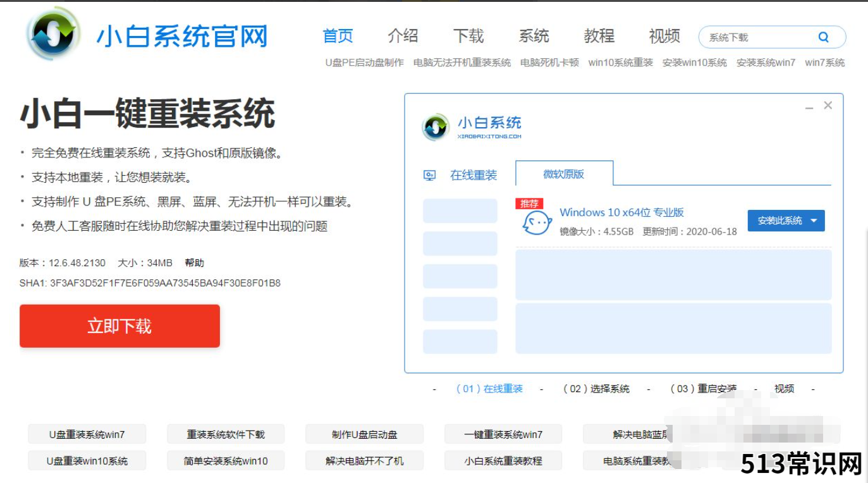Select the (01)在线重装 step tab
This screenshot has width=868, height=483.
[490, 389]
